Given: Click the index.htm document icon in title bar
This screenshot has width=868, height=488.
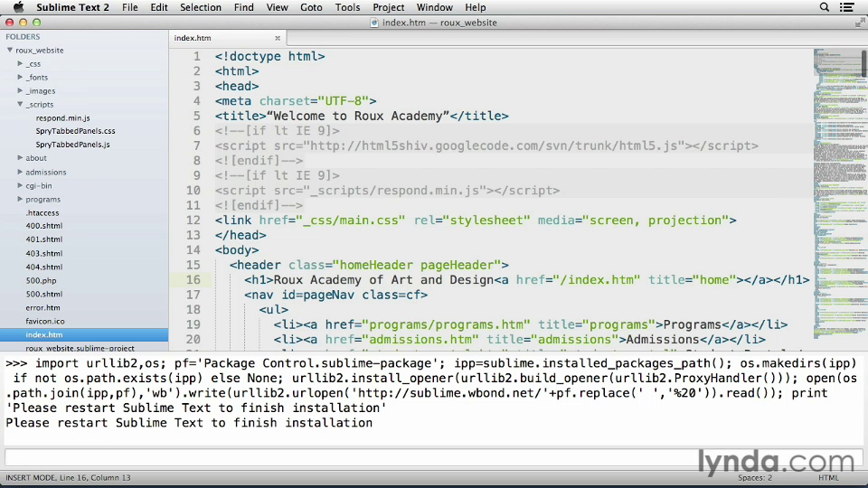Looking at the screenshot, I should pyautogui.click(x=374, y=23).
